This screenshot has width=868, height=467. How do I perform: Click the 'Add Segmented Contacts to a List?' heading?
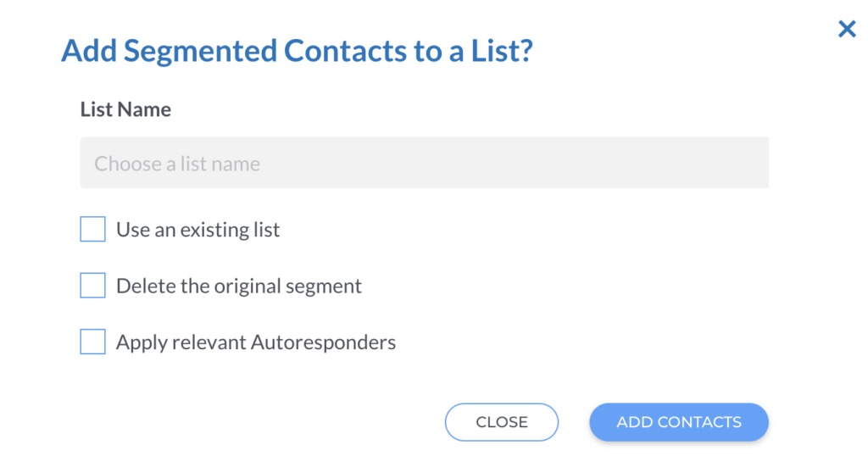point(297,52)
